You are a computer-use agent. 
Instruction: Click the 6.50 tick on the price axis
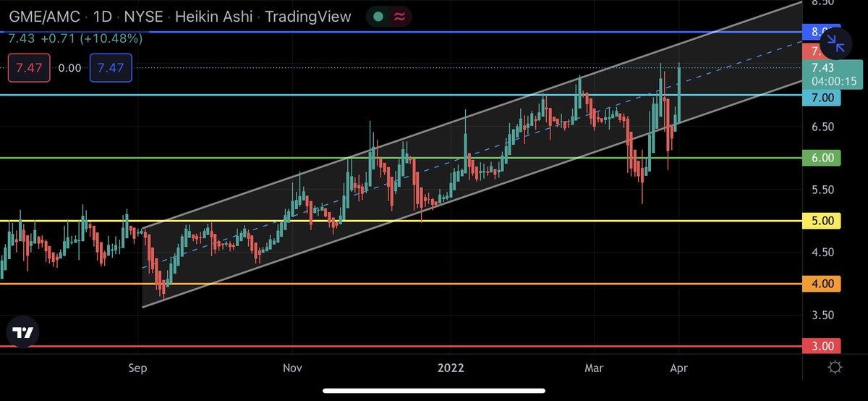coord(823,127)
